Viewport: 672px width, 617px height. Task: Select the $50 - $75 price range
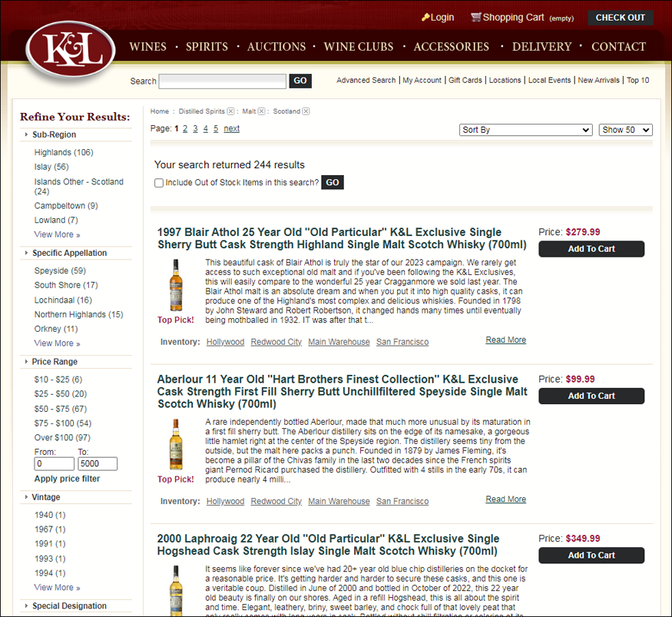61,409
